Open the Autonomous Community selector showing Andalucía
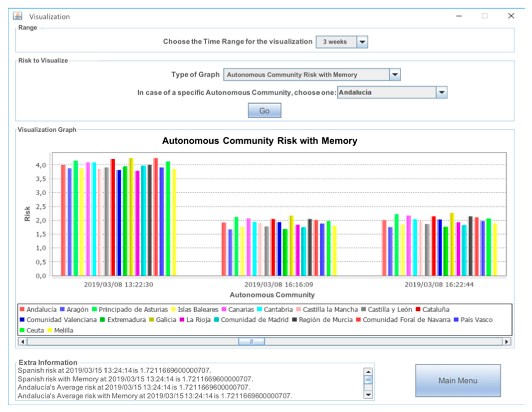Viewport: 532px width, 412px height. (442, 92)
